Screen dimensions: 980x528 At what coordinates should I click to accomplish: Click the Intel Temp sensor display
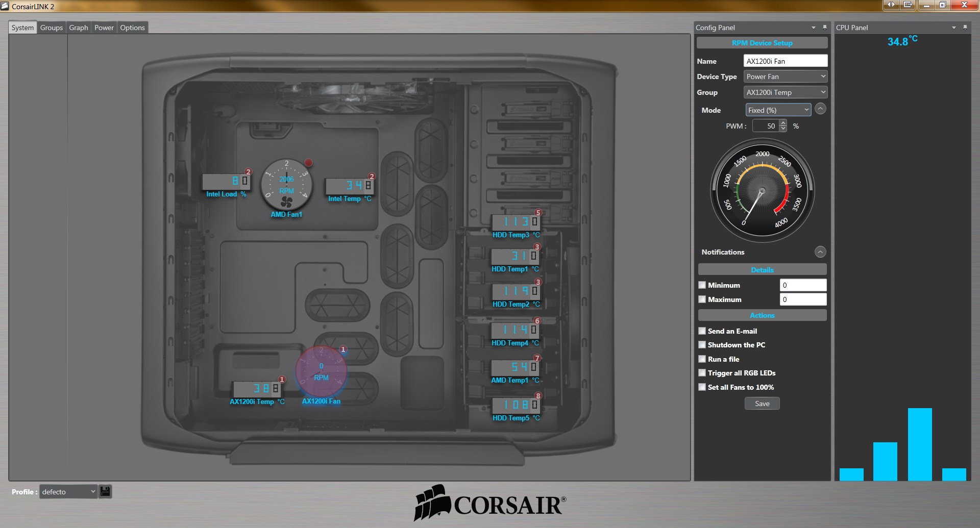tap(350, 186)
